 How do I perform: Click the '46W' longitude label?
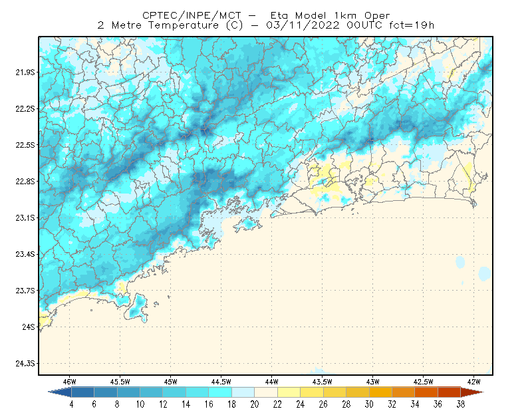[x=70, y=382]
